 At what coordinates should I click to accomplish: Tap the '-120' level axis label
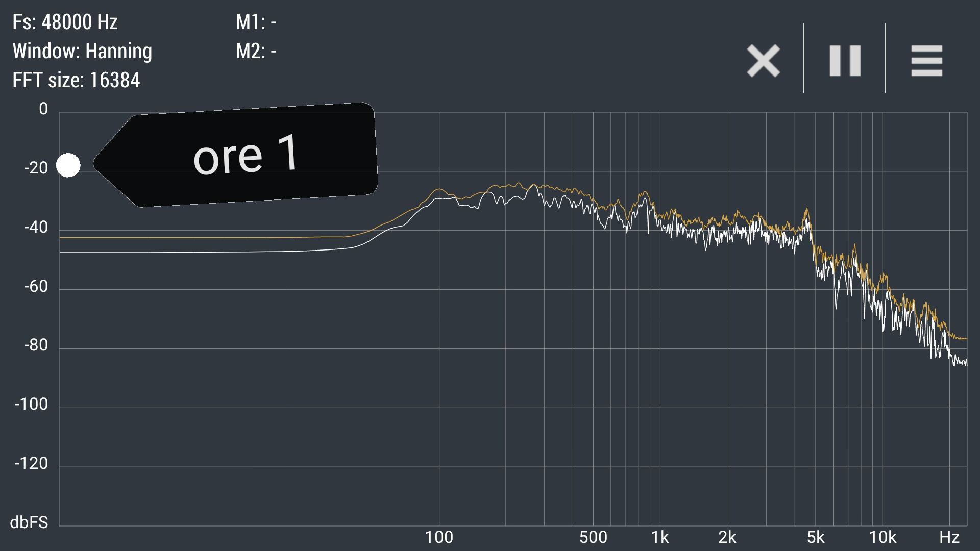click(x=31, y=463)
